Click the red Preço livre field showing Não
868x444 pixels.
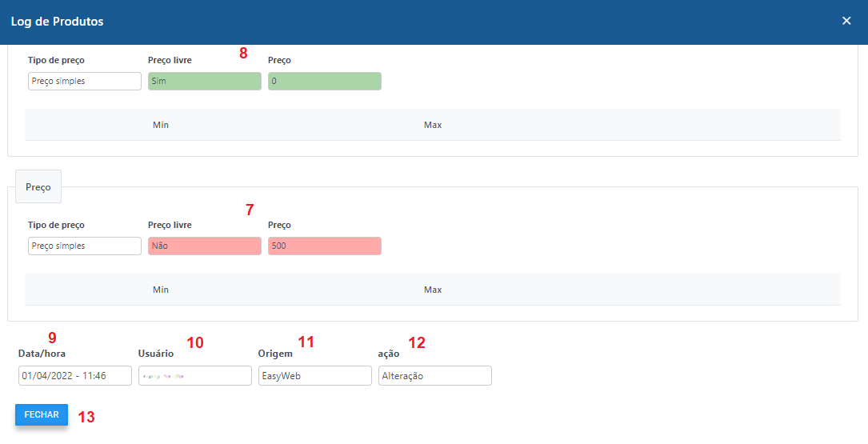click(x=204, y=246)
